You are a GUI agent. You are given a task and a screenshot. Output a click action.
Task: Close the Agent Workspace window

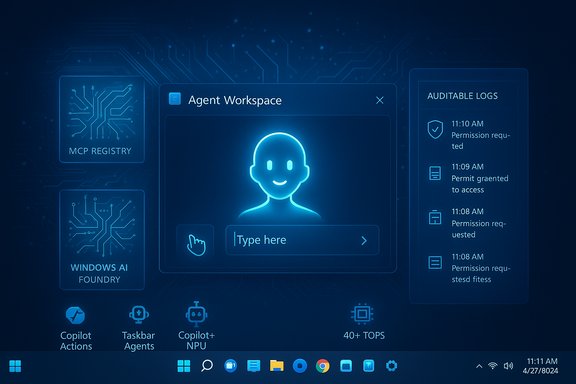click(x=379, y=100)
